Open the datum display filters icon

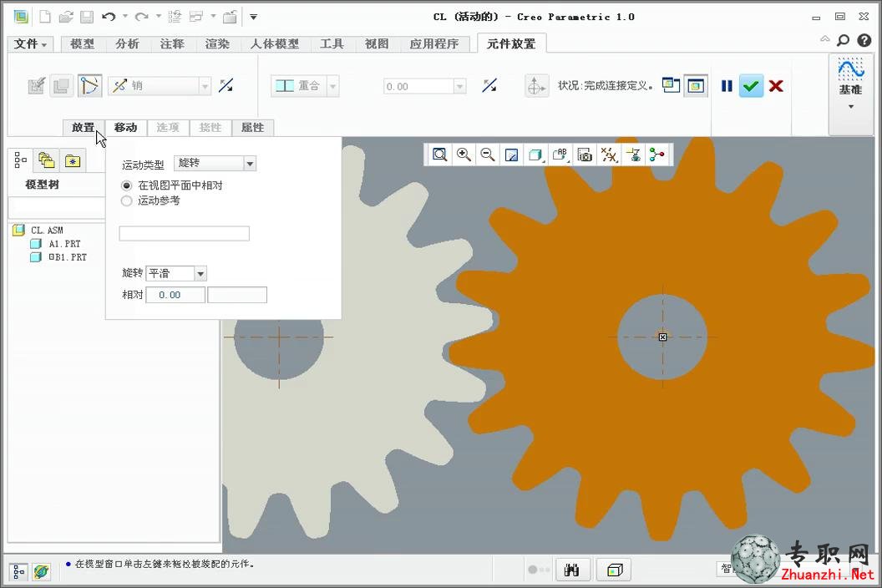click(x=609, y=155)
